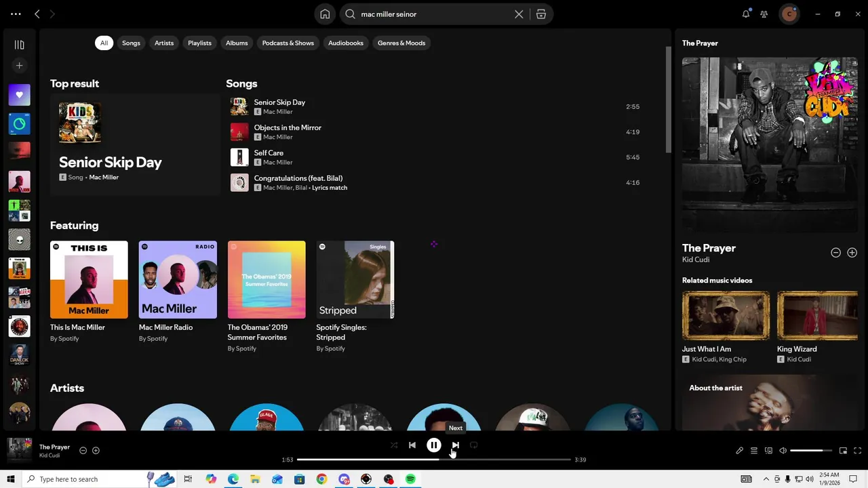Switch to Songs filter
The image size is (868, 488).
click(x=131, y=43)
